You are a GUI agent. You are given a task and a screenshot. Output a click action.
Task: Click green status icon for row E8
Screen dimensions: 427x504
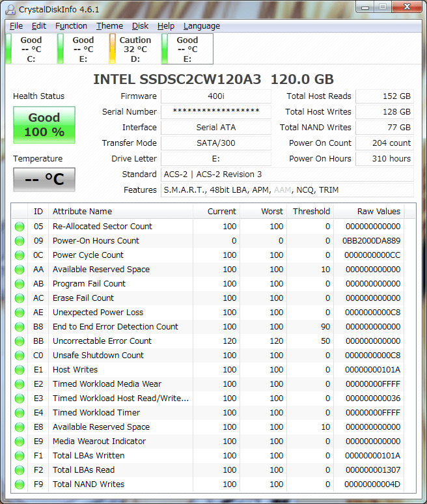click(20, 427)
